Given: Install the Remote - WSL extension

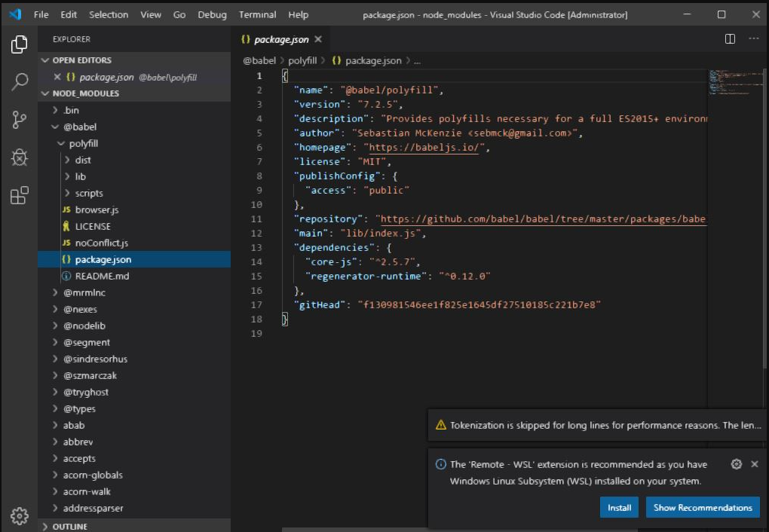Looking at the screenshot, I should click(x=619, y=507).
